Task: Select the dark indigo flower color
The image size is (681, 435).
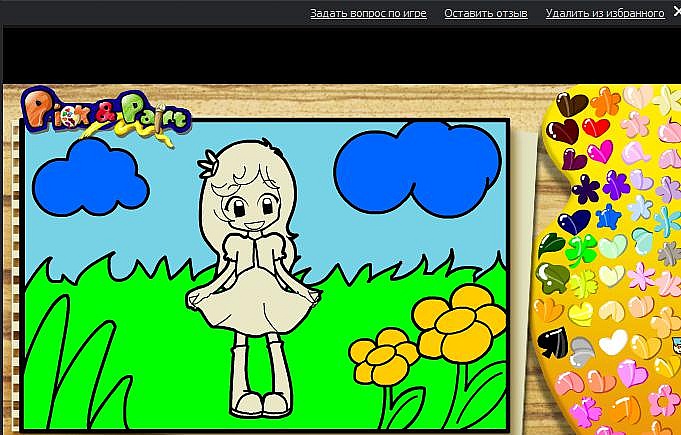Action: pyautogui.click(x=585, y=189)
